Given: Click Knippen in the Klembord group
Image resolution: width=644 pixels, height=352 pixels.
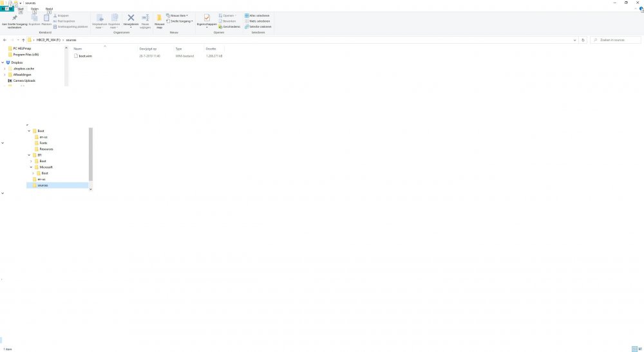Looking at the screenshot, I should pos(61,15).
